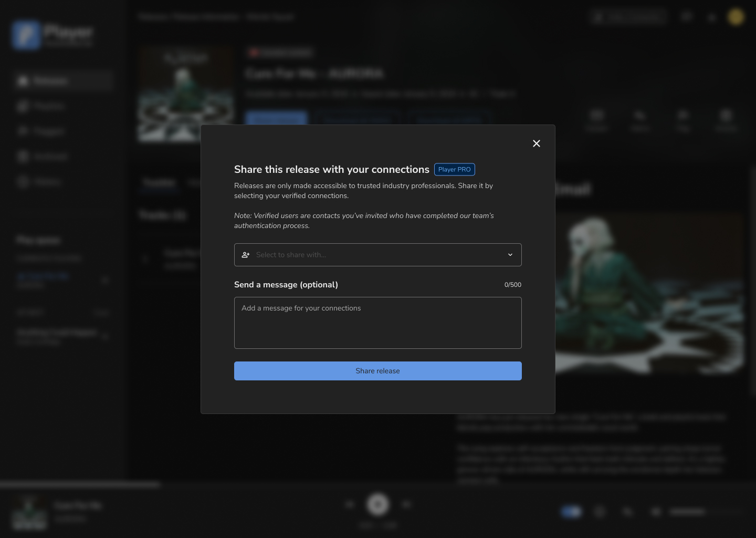The height and width of the screenshot is (538, 756).
Task: Select the Tagged sidebar icon
Action: click(x=23, y=131)
